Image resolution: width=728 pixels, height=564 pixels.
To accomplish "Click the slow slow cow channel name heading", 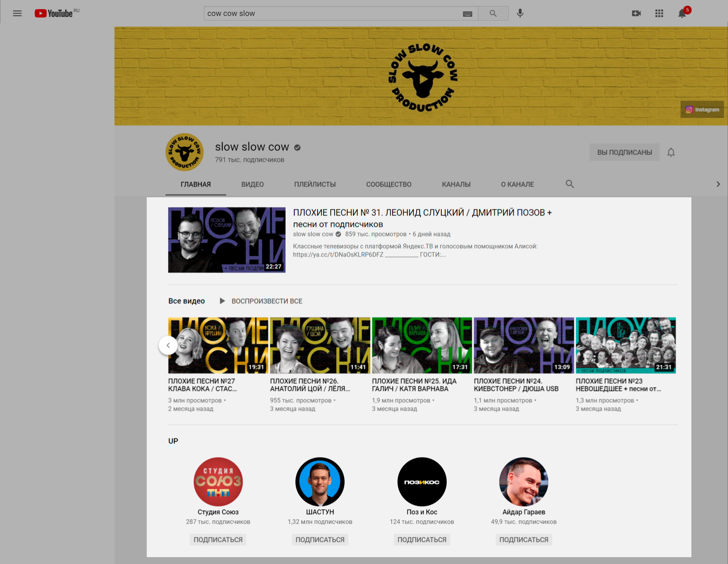I will click(x=252, y=147).
